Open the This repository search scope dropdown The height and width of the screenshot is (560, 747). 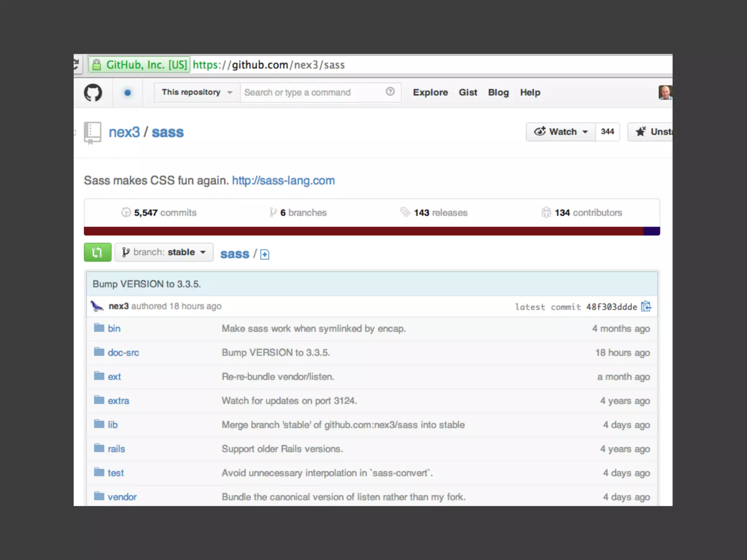coord(197,92)
